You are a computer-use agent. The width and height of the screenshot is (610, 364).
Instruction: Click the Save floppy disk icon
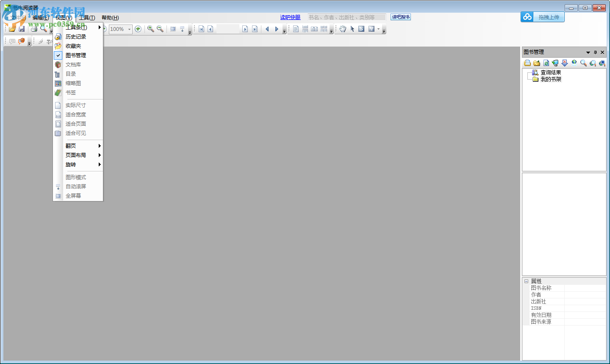22,29
